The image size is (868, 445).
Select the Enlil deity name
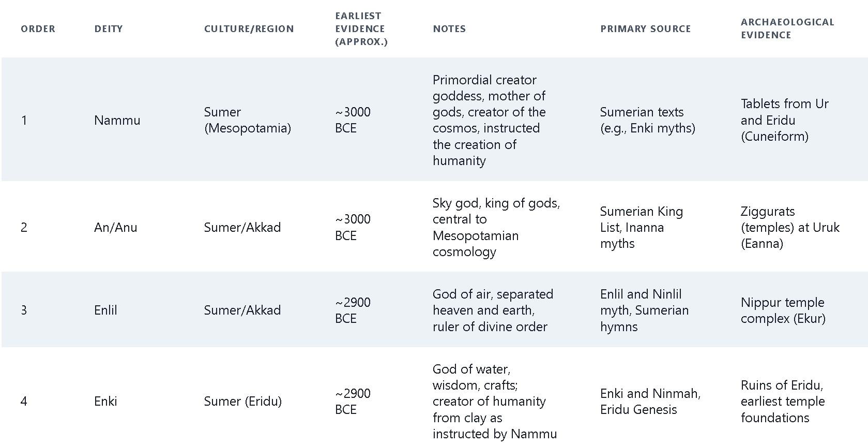[105, 310]
